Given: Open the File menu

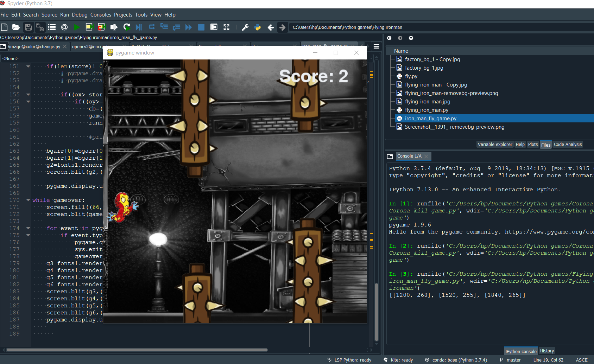Looking at the screenshot, I should (x=4, y=15).
